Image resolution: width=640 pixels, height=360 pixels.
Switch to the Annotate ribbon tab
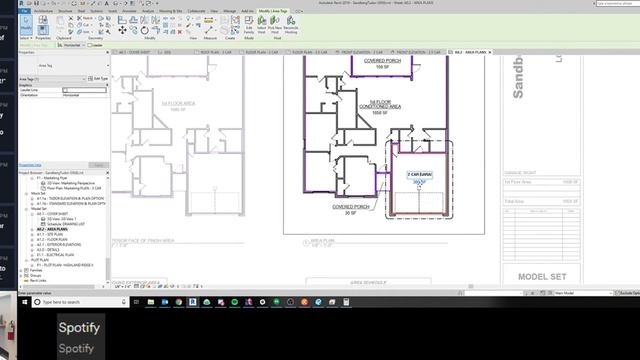coord(129,11)
